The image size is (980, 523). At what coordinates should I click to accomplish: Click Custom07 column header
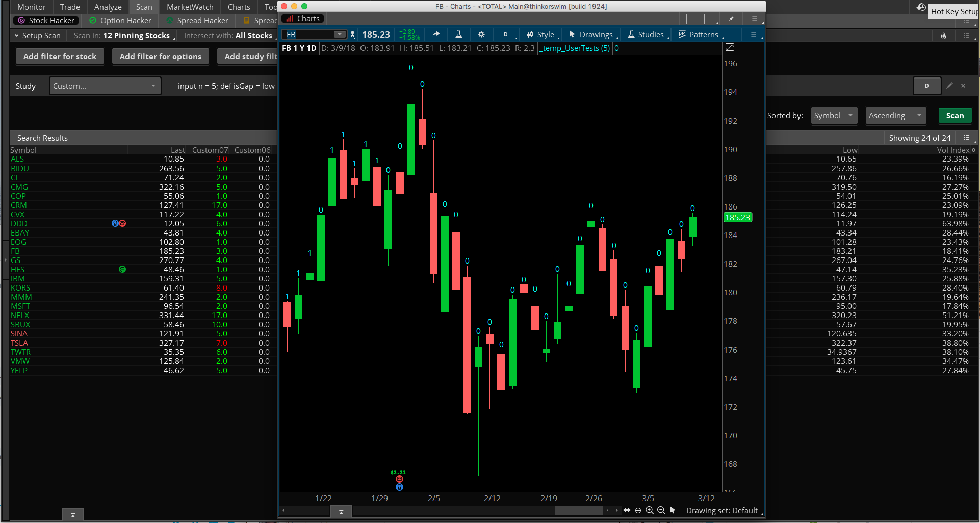pos(210,150)
